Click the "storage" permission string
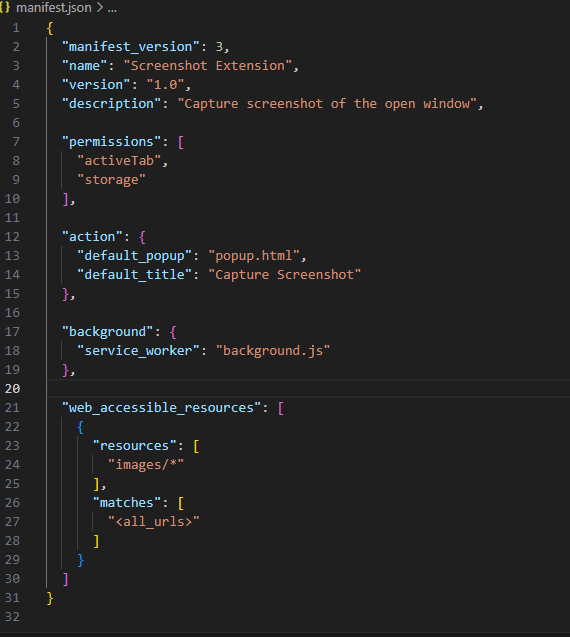Screen dimensions: 570x637 pyautogui.click(x=111, y=180)
